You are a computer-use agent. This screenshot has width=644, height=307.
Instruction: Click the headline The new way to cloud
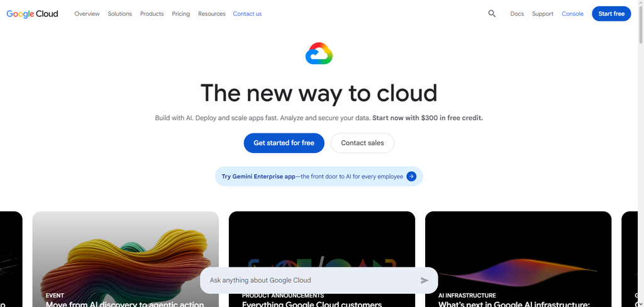(319, 93)
